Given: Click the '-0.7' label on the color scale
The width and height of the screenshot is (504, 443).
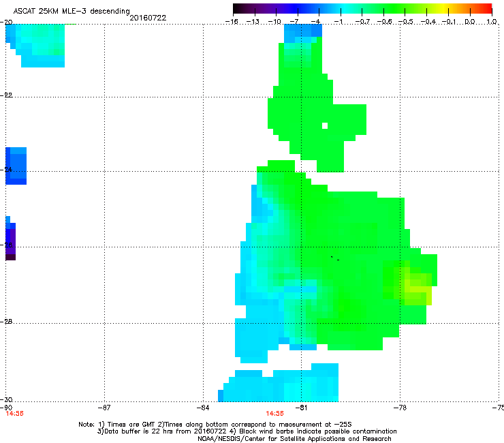Looking at the screenshot, I should (362, 22).
